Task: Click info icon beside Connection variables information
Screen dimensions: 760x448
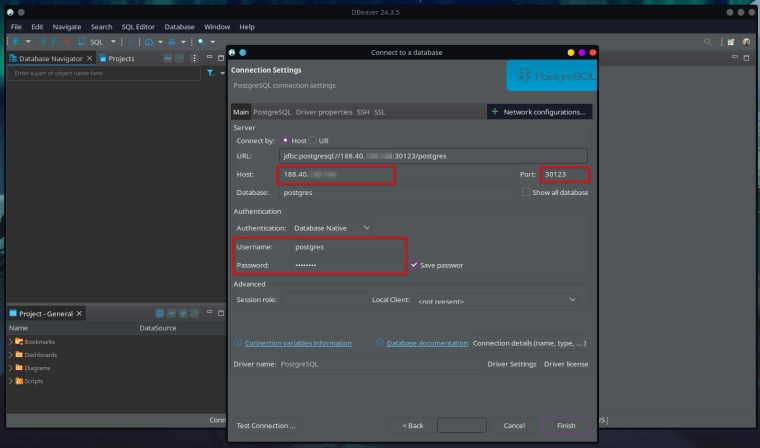Action: (x=238, y=343)
